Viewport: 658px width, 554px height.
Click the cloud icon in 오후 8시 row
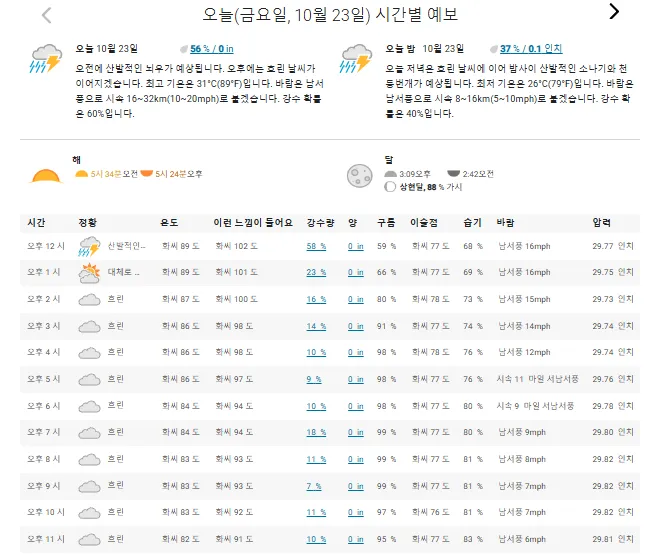pos(89,460)
